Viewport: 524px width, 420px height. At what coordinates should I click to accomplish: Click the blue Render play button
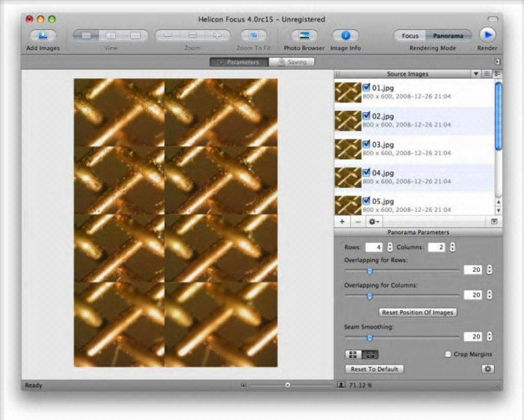click(x=487, y=35)
